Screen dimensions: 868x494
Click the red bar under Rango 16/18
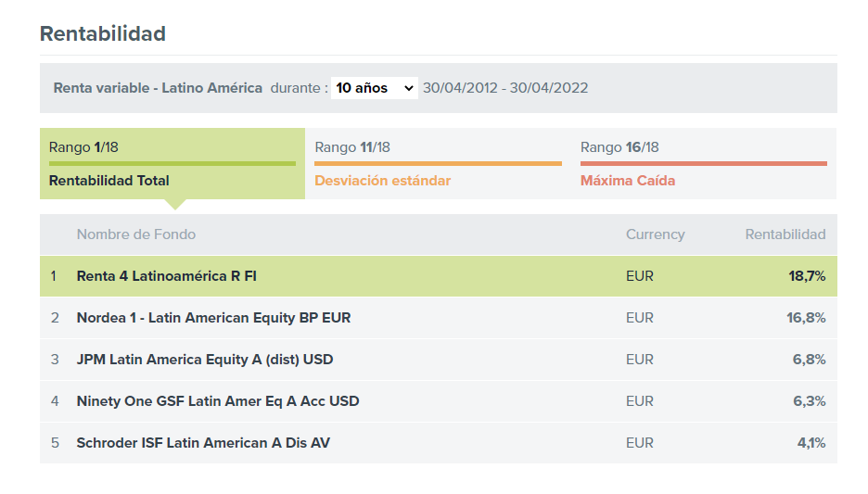[x=704, y=164]
